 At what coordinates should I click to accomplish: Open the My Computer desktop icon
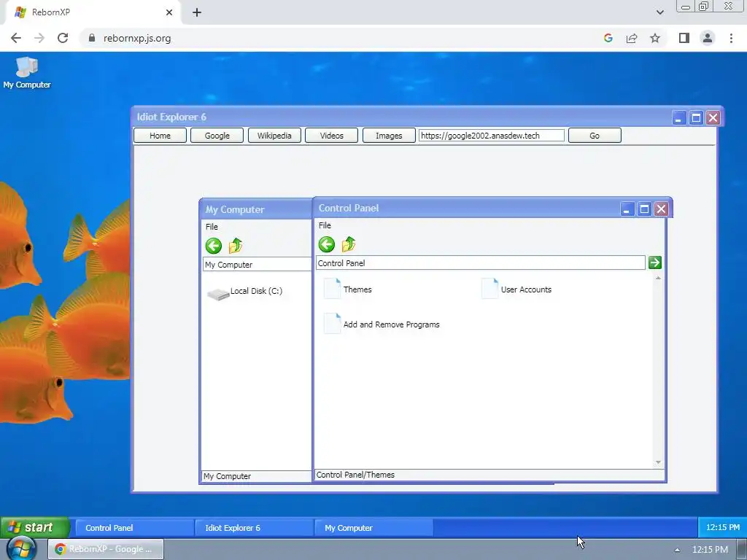tap(27, 72)
